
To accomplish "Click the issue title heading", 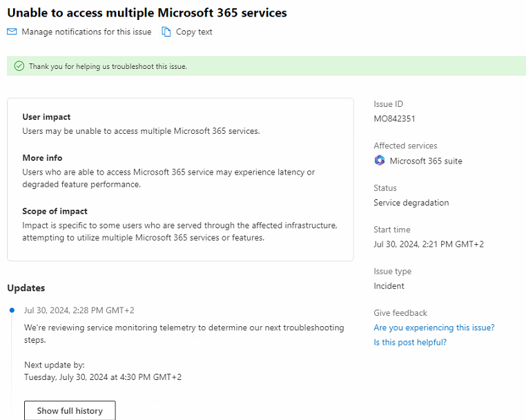I will pyautogui.click(x=147, y=12).
